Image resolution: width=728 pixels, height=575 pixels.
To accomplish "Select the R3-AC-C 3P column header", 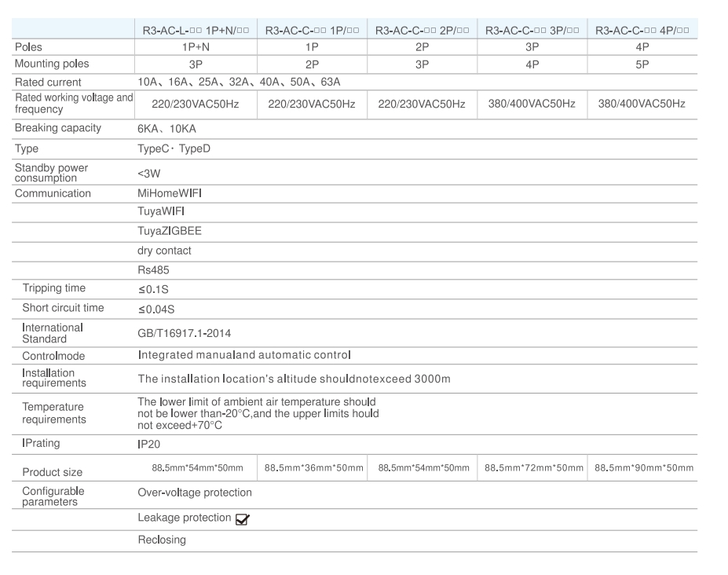I will coord(532,31).
